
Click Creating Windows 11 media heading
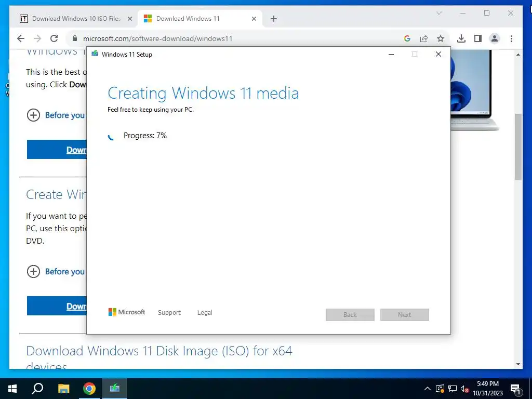click(203, 94)
